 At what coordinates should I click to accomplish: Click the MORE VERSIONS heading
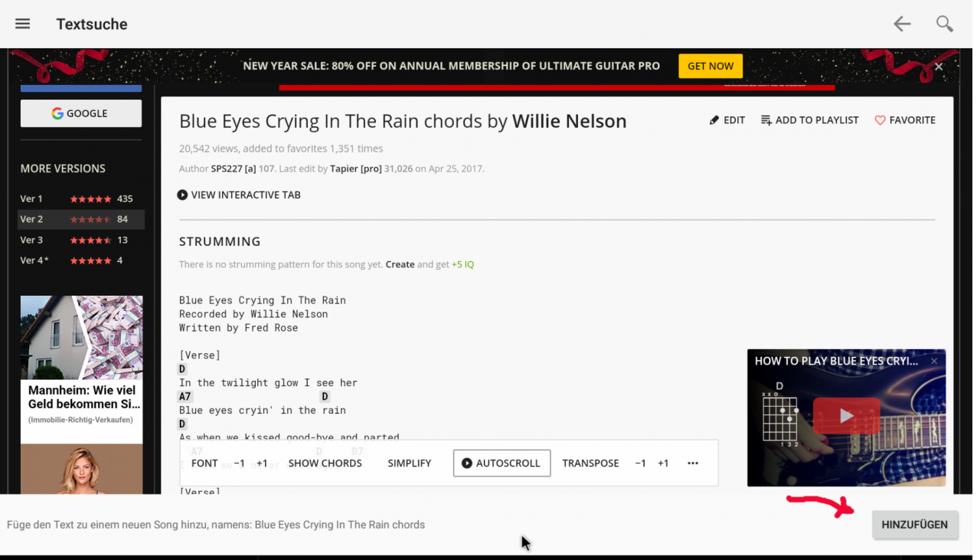[x=63, y=169]
